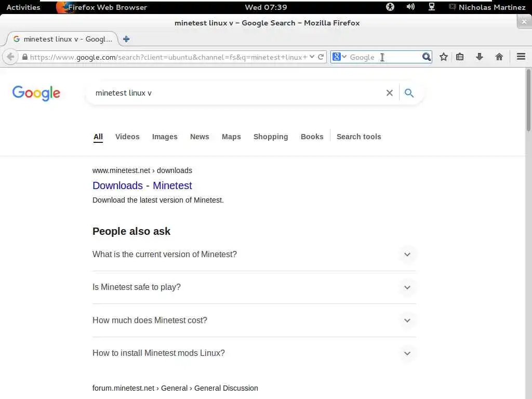
Task: Open URL history dropdown arrow in address bar
Action: coord(312,57)
